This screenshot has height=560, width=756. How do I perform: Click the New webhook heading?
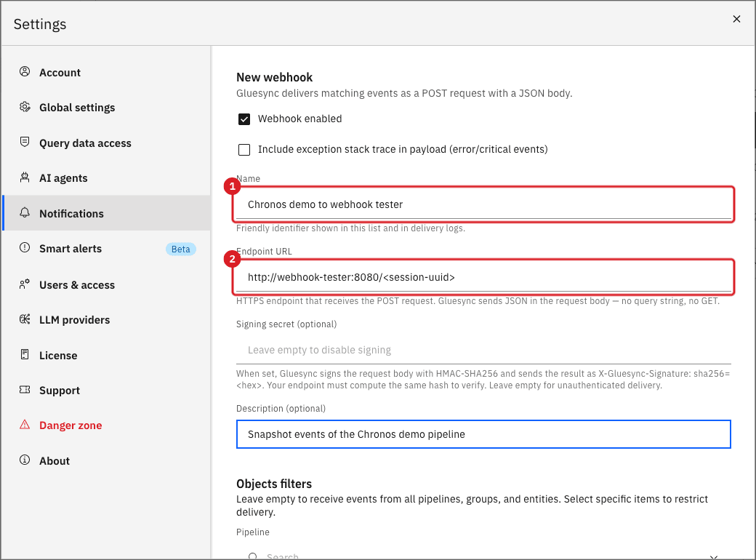[274, 77]
